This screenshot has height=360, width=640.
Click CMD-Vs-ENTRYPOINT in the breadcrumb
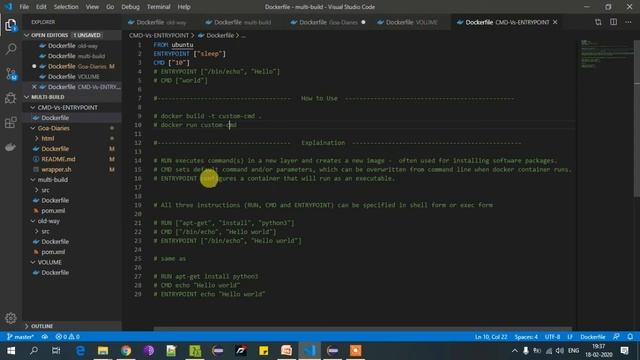[159, 36]
